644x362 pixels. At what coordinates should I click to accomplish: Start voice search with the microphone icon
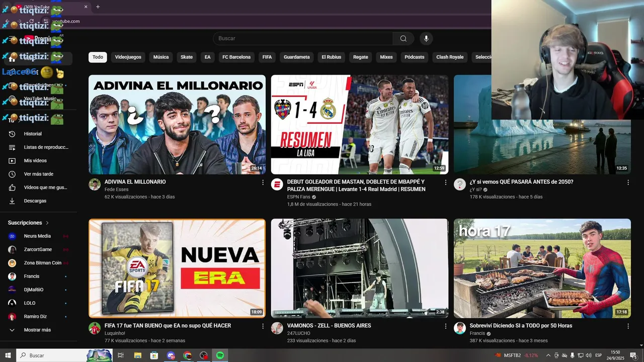(426, 39)
